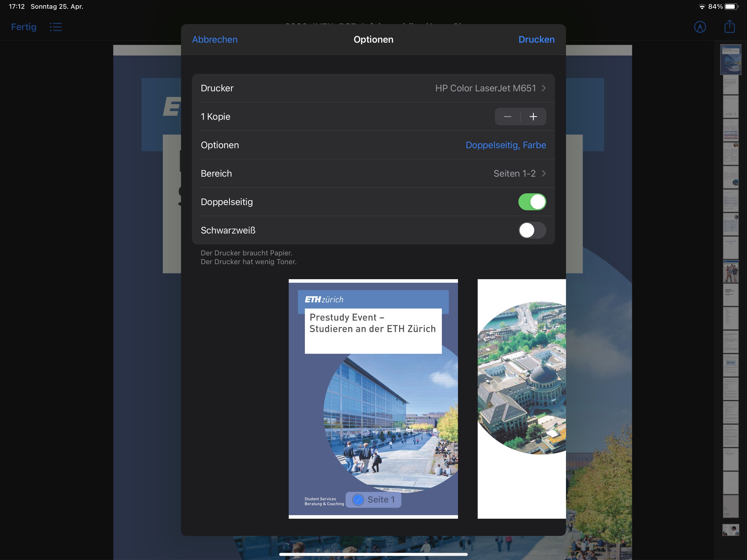Increase copies with the plus button

point(533,116)
